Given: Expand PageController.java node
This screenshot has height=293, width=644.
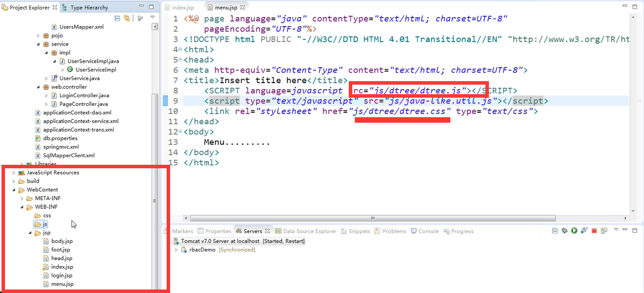Looking at the screenshot, I should (47, 104).
